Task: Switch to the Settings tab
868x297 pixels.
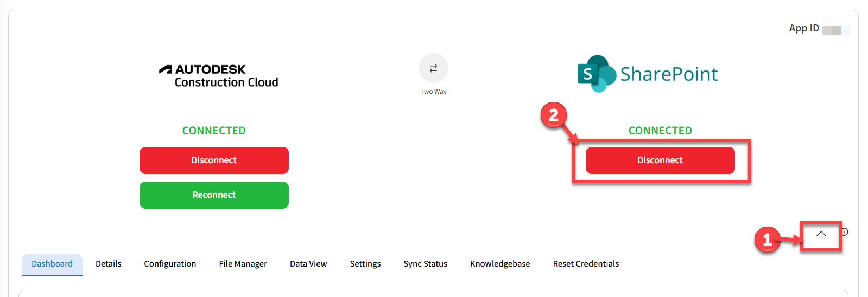Action: pyautogui.click(x=365, y=264)
